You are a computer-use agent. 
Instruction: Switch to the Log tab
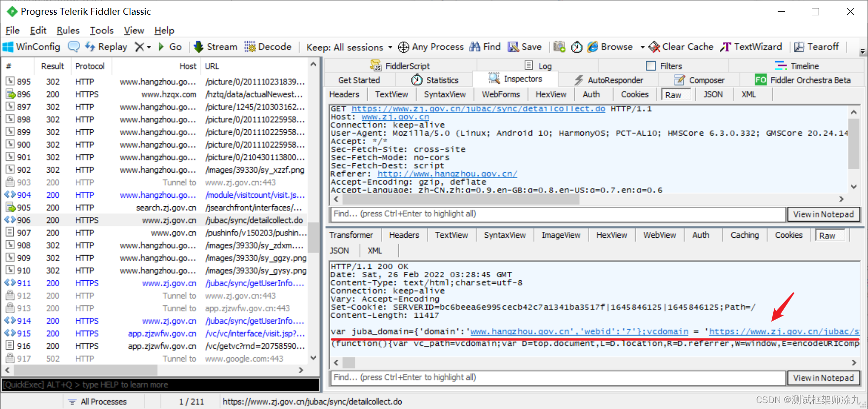coord(538,66)
